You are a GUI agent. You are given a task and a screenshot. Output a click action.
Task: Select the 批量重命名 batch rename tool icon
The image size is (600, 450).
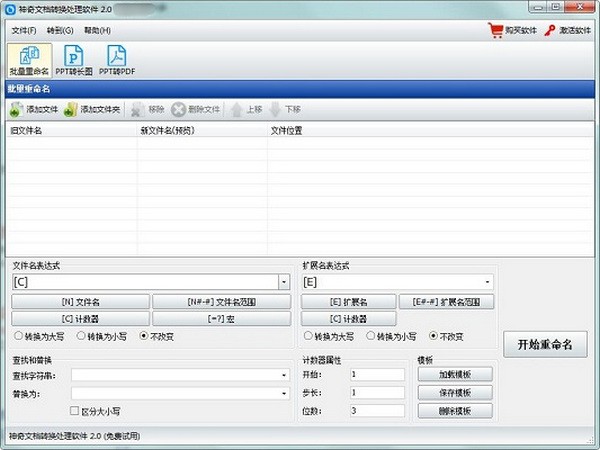29,57
